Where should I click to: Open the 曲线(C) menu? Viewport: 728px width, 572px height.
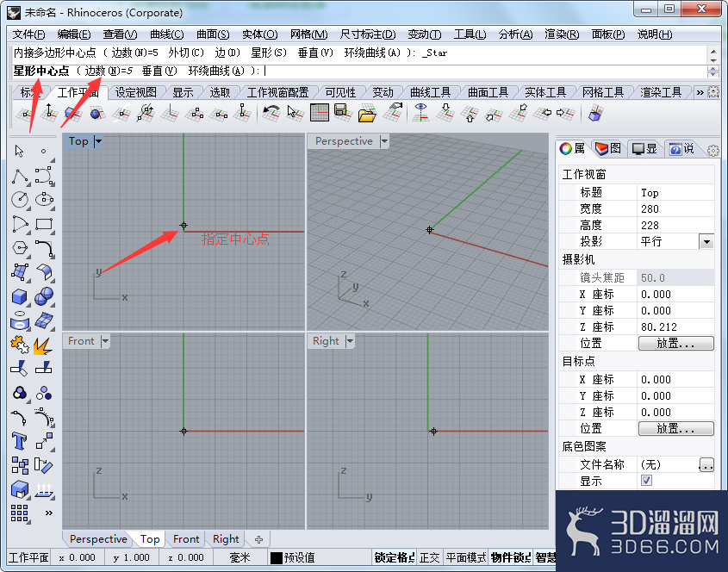tap(166, 34)
